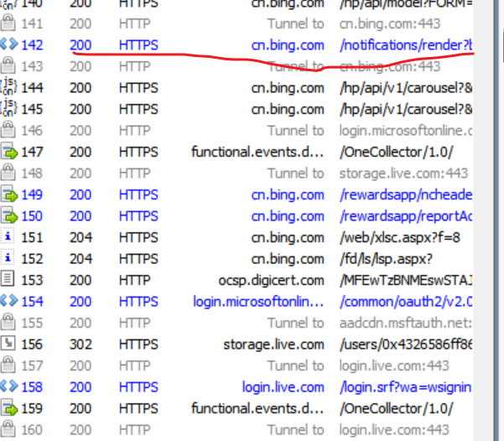
Task: Click storage.live.com host in row 156
Action: point(273,345)
